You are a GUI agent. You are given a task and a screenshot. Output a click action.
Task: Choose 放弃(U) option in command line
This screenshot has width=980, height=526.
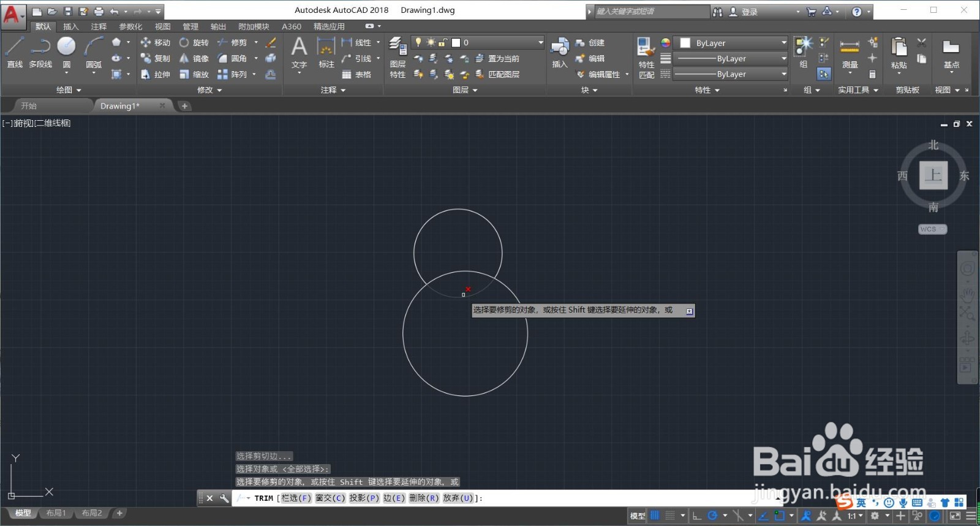(x=458, y=498)
